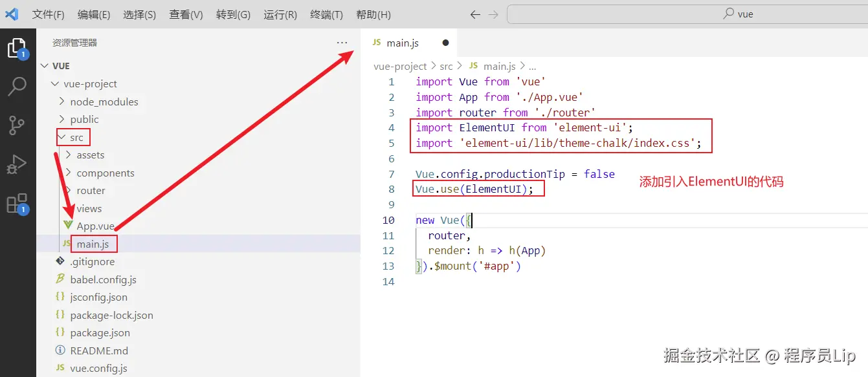Click the babel icon beside babel.config.js
The width and height of the screenshot is (868, 377).
[x=60, y=279]
